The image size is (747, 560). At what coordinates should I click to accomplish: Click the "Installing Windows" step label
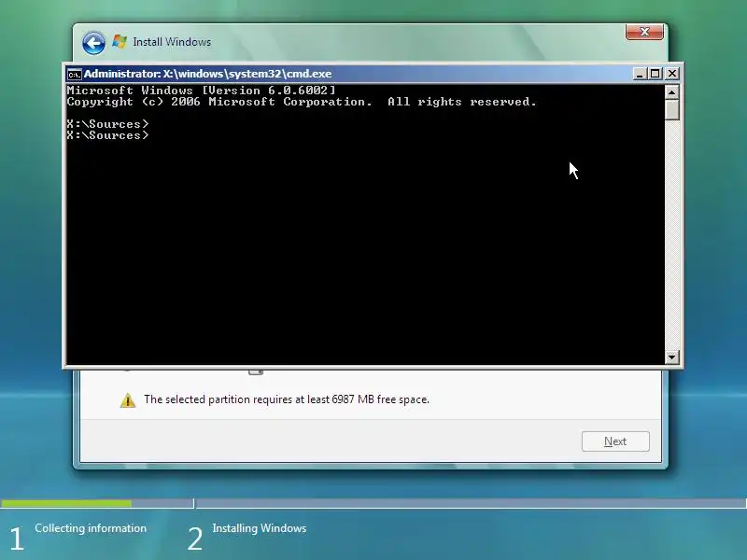coord(260,528)
